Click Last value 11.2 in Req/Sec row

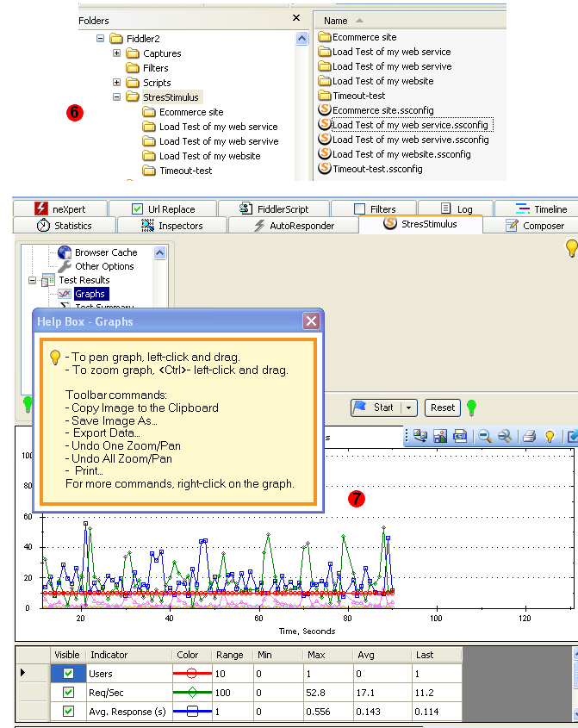point(437,693)
